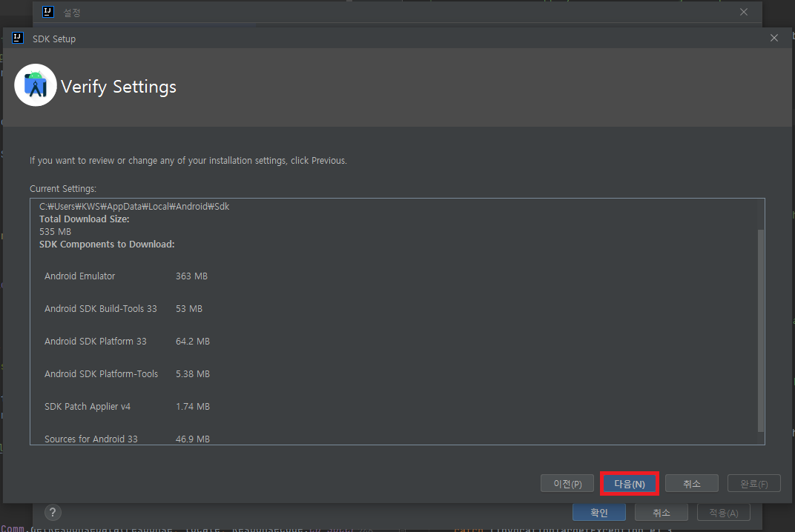Viewport: 795px width, 532px height.
Task: Click the 다음(N) next button
Action: pyautogui.click(x=629, y=484)
